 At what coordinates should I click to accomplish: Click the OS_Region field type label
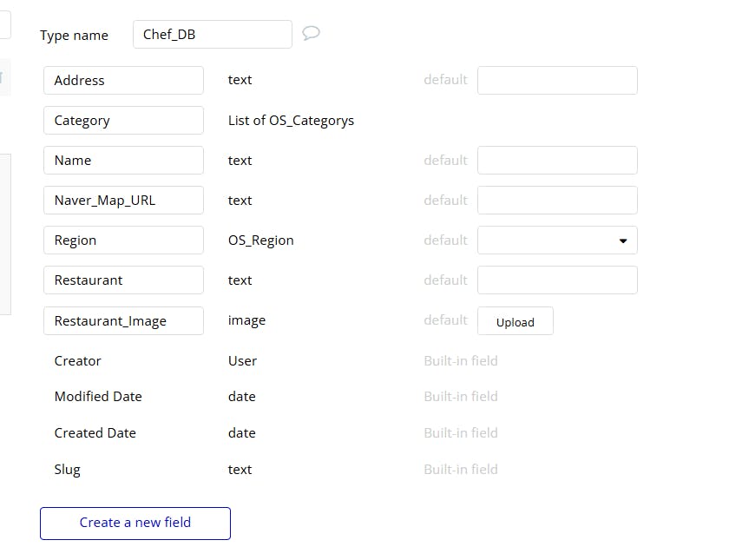(x=260, y=240)
